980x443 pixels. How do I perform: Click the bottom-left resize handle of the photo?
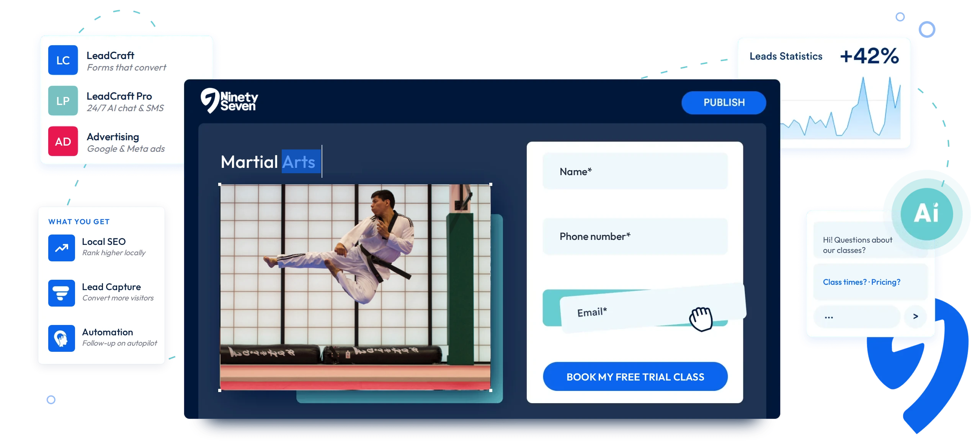tap(220, 390)
